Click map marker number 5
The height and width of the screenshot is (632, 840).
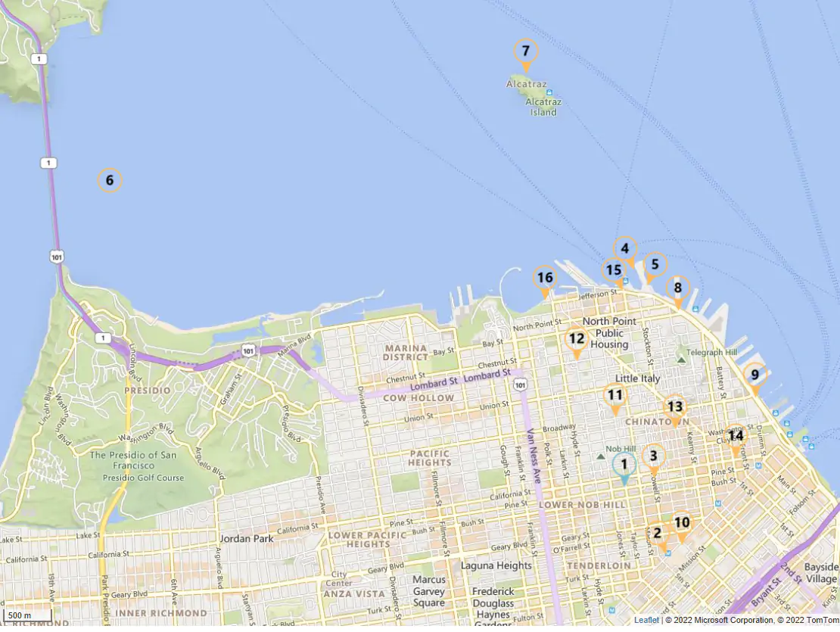[x=655, y=265]
